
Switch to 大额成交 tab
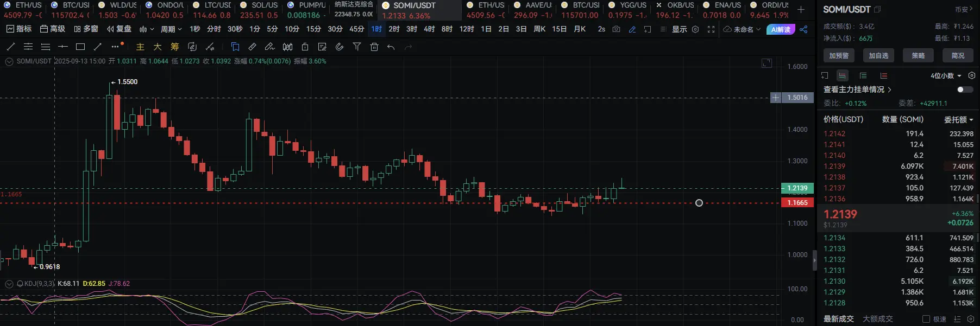pos(878,319)
